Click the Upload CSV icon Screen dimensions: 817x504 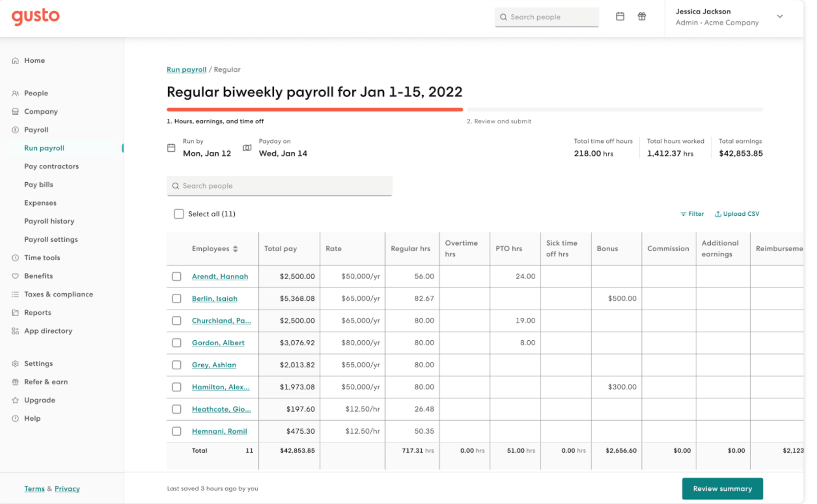pos(718,214)
